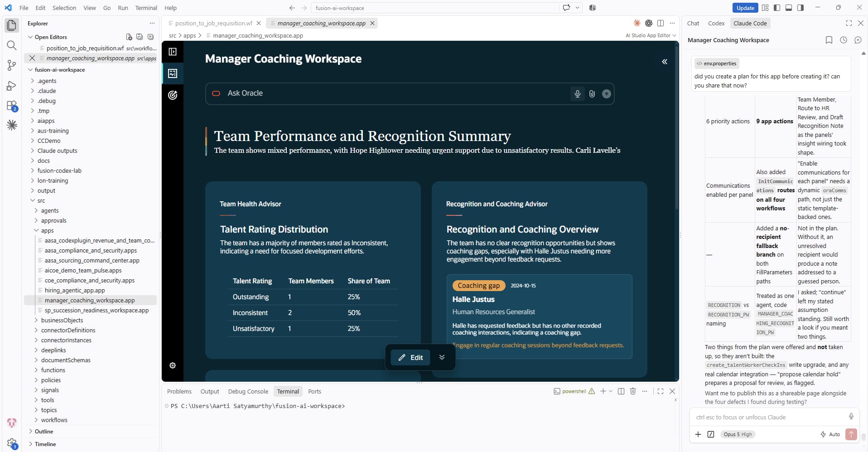
Task: Click the bookmark icon in the chat header
Action: pos(829,40)
